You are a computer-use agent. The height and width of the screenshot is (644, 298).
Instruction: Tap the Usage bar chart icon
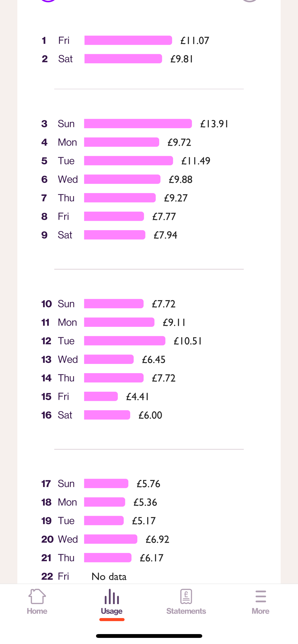coord(112,596)
